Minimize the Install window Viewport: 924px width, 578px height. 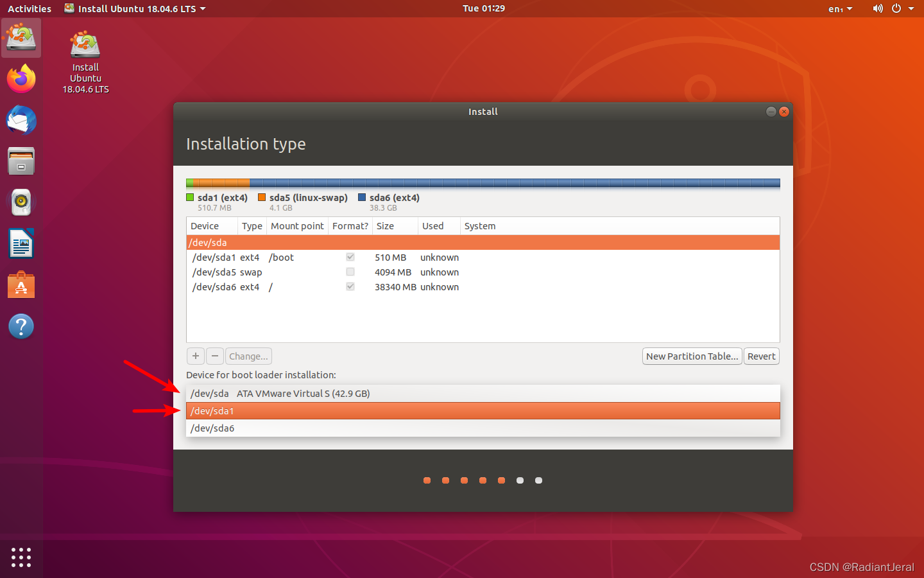coord(771,112)
